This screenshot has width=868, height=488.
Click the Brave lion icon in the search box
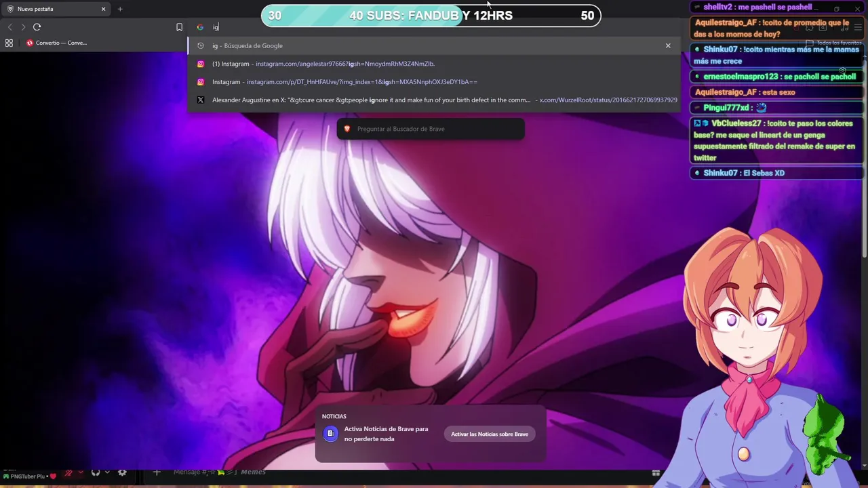tap(347, 129)
